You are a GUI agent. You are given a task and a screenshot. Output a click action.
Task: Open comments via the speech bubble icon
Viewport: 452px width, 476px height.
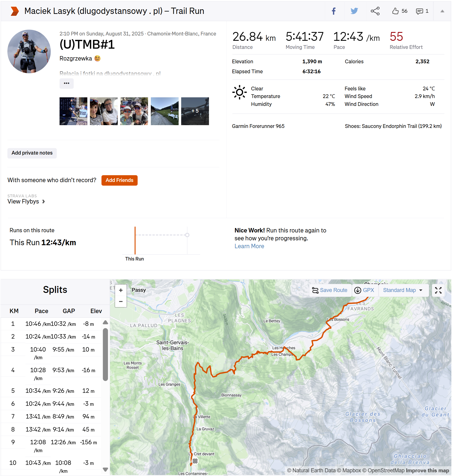pos(419,11)
